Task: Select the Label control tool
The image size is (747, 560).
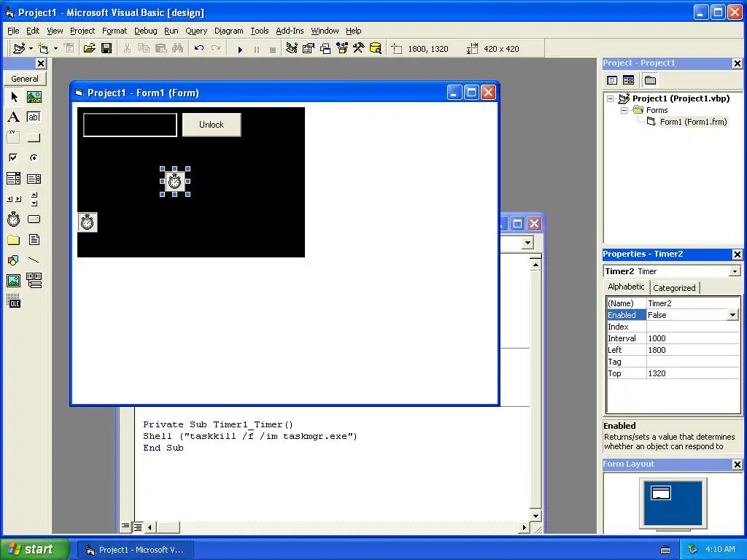Action: pos(14,117)
